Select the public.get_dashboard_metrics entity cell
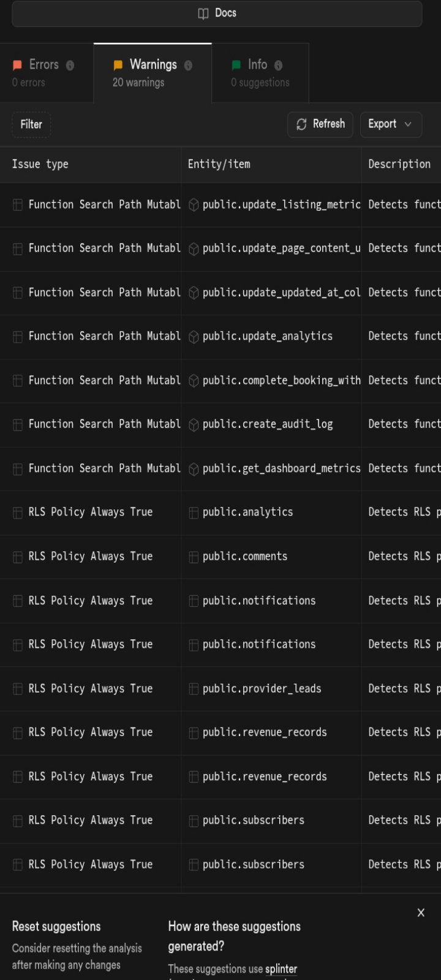 [271, 469]
